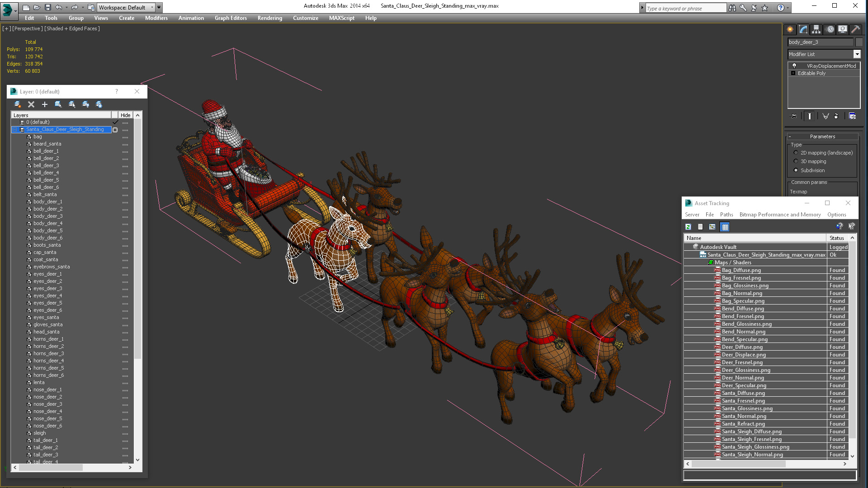Add selected objects to layer plus icon
Image resolution: width=868 pixels, height=488 pixels.
click(45, 104)
